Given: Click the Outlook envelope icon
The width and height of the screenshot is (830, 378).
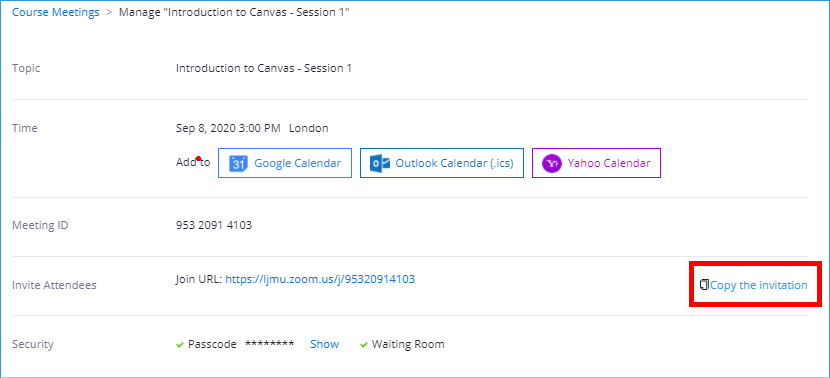Looking at the screenshot, I should [x=380, y=163].
